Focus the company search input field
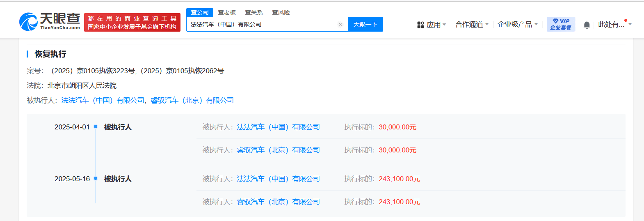This screenshot has height=221, width=644. pos(263,24)
